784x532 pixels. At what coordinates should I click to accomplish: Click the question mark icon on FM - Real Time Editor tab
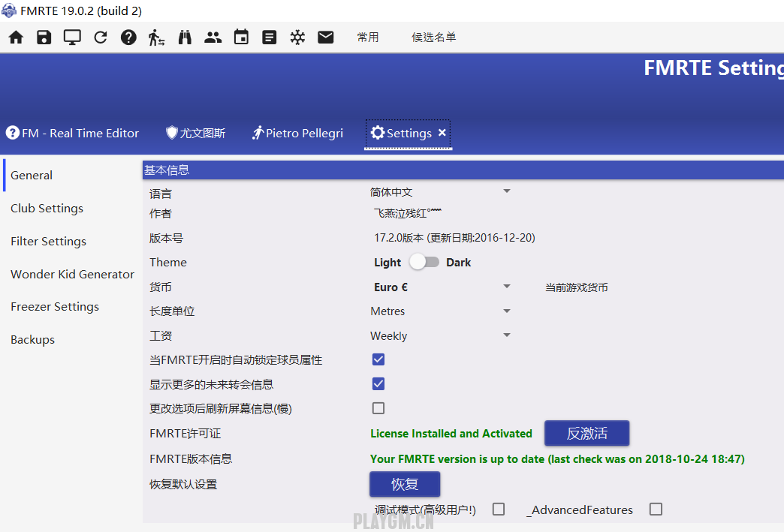point(13,133)
